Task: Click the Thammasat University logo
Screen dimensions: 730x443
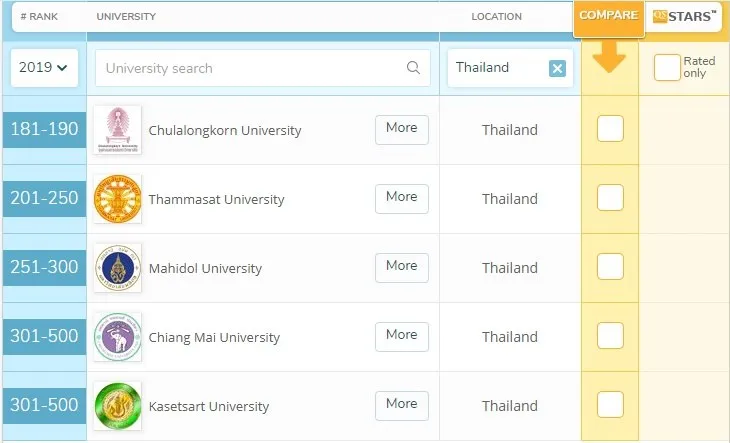Action: 117,199
